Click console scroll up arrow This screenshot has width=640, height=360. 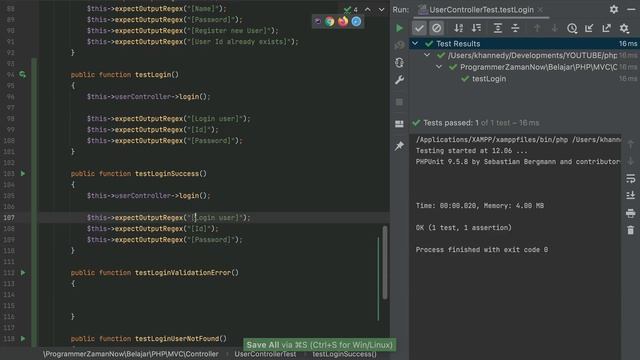click(631, 144)
